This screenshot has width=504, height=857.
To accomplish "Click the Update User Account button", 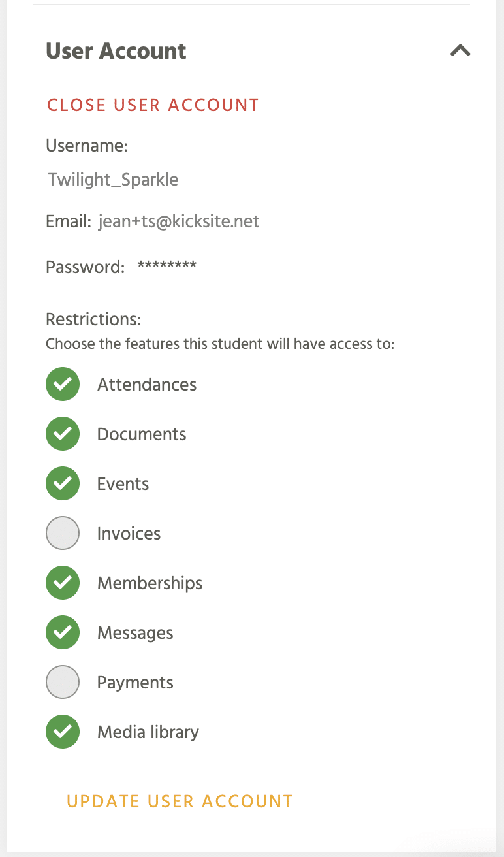I will click(180, 801).
